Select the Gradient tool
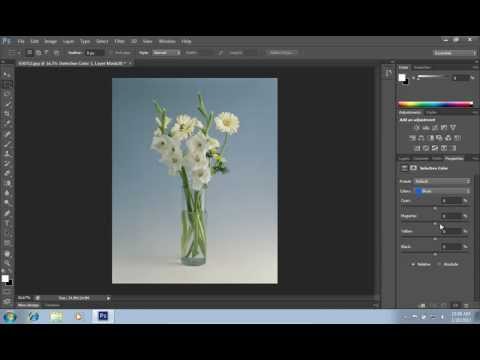This screenshot has width=480, height=360. [x=7, y=183]
